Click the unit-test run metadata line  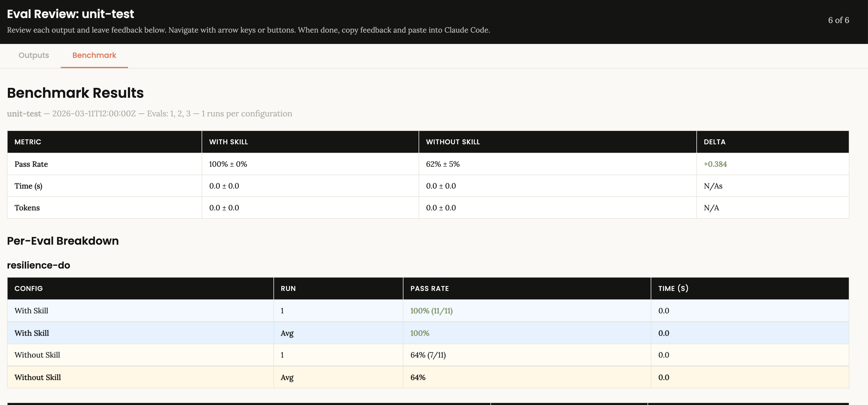pos(150,113)
